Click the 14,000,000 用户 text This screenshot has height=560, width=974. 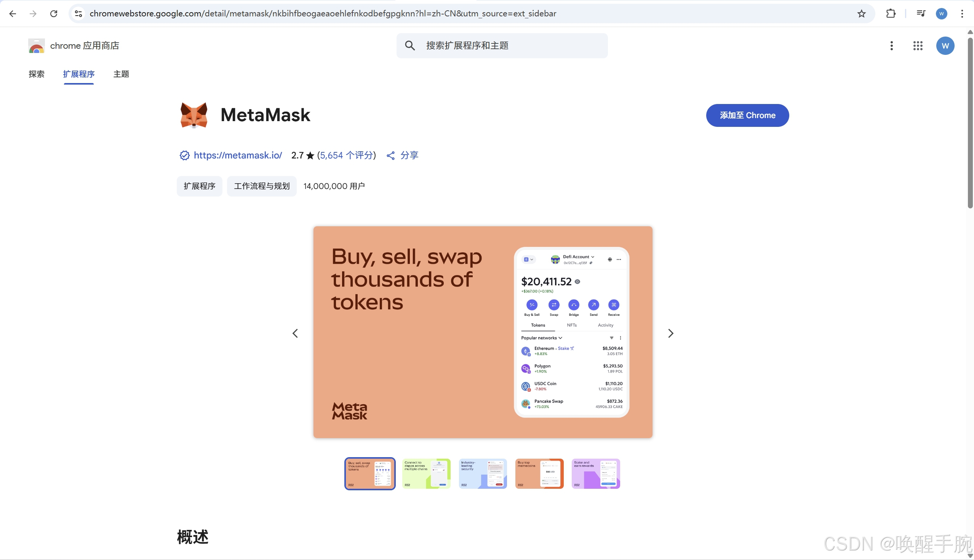point(334,186)
